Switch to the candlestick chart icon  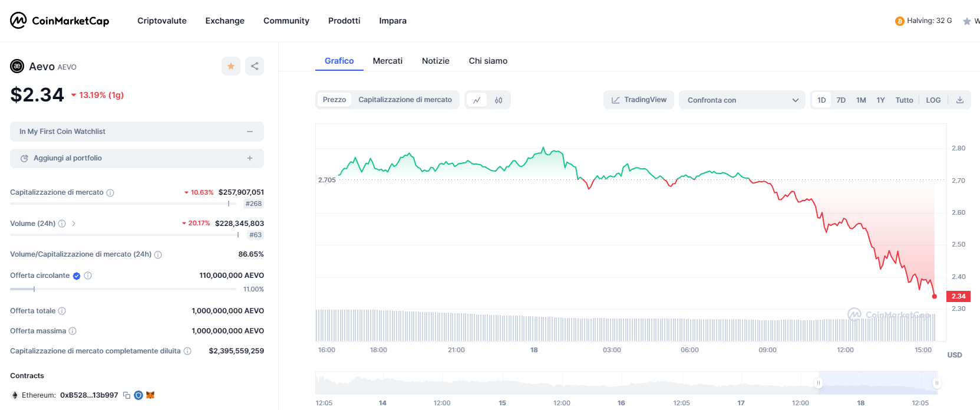(499, 100)
